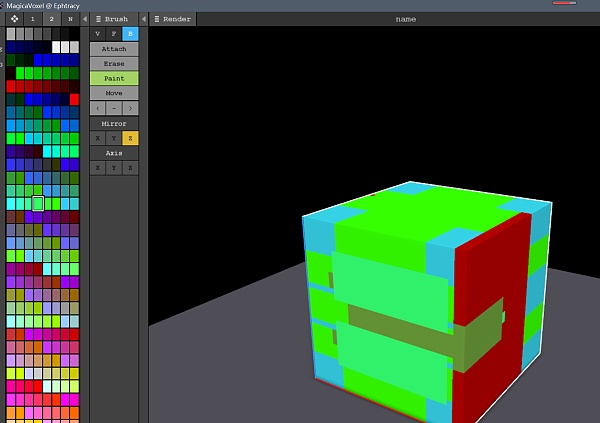
Task: Select the V voxel brush mode
Action: pos(97,33)
